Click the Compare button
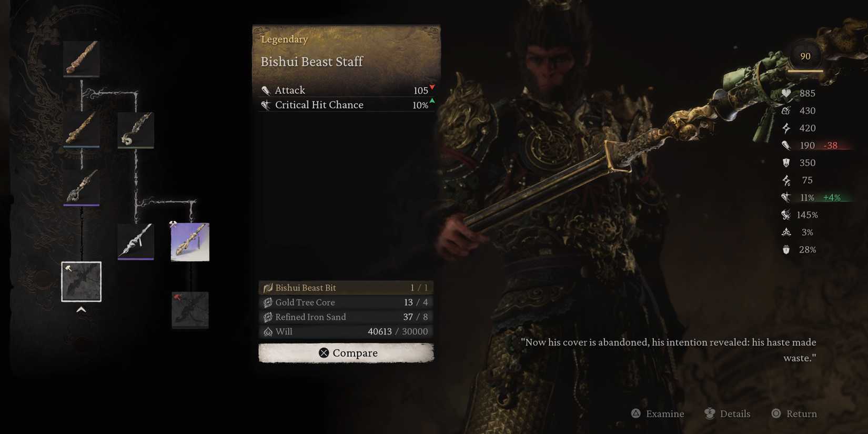This screenshot has width=868, height=434. 346,353
